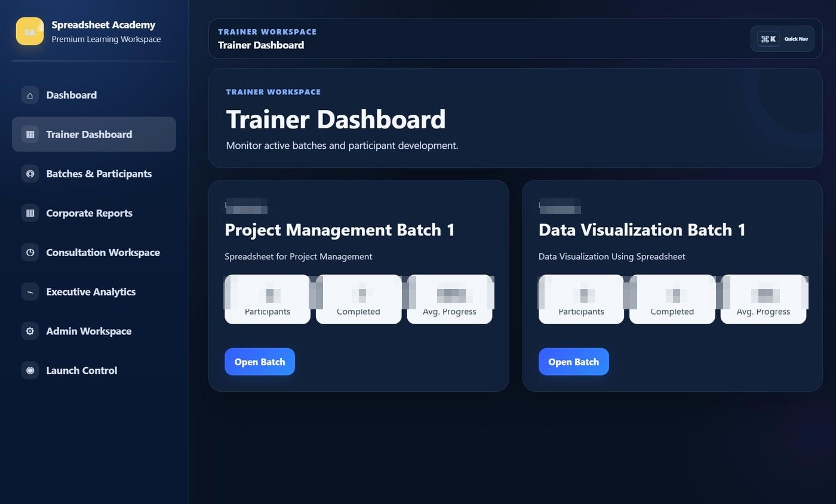Click 'Data Visualization Using Spreadsheet' subtitle
Viewport: 836px width, 504px height.
coord(612,257)
